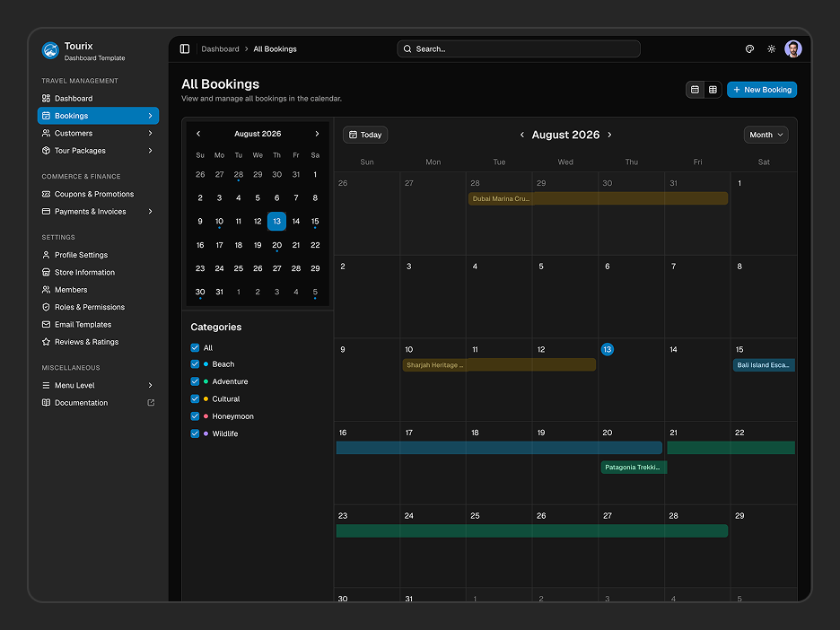Toggle the Wildlife category checkbox
Screen dimensions: 840x630
click(195, 434)
